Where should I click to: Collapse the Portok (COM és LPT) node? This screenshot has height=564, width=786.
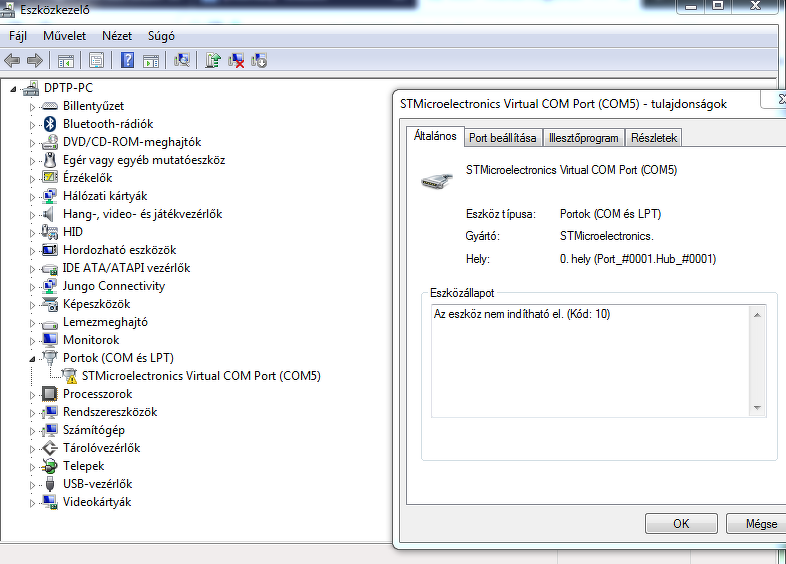(x=32, y=359)
